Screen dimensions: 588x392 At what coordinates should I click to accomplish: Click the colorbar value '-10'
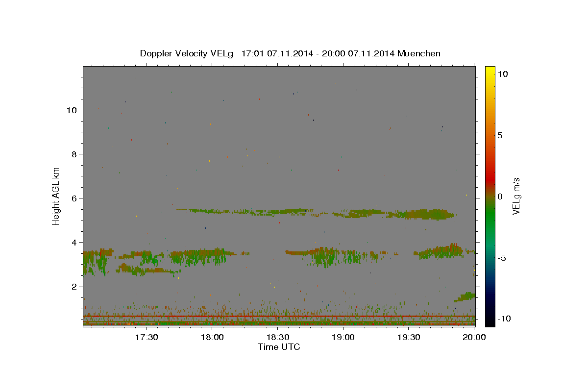[503, 318]
